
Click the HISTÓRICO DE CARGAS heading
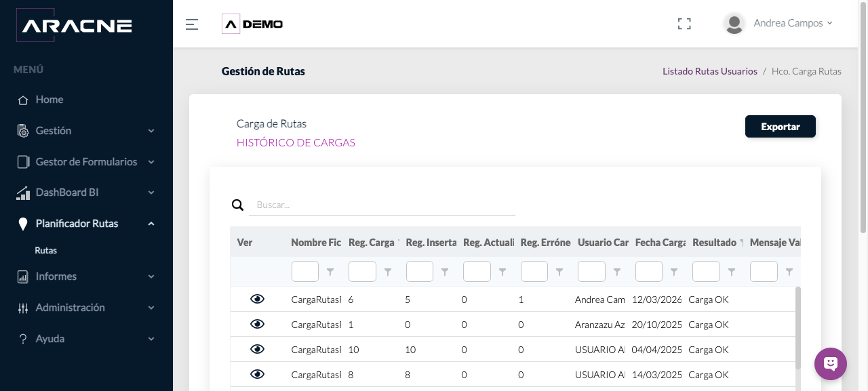(296, 143)
